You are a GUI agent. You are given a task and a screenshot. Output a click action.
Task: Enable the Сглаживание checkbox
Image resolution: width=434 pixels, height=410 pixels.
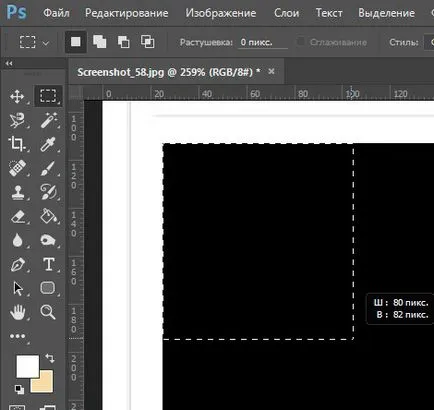point(301,42)
